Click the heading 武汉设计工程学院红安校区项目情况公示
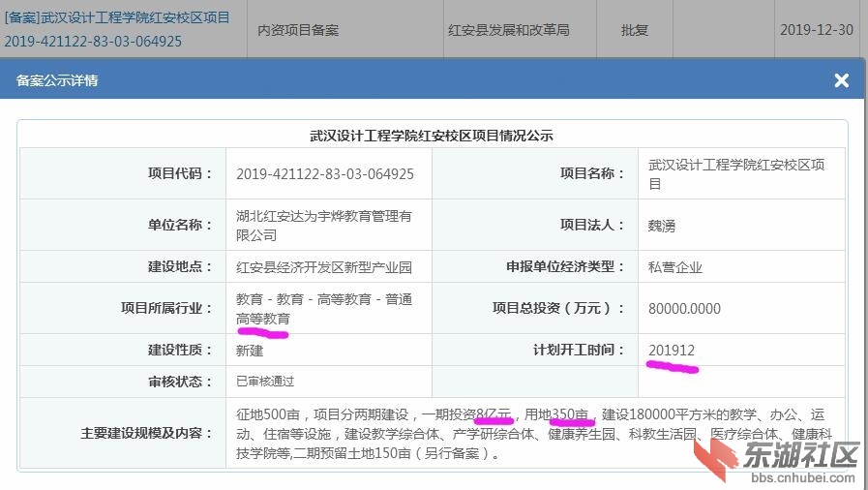868x490 pixels. [x=432, y=136]
